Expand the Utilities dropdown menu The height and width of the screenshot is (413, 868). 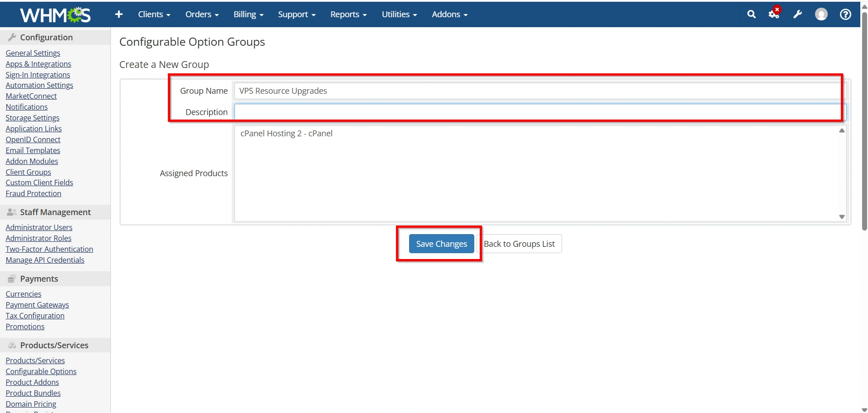pyautogui.click(x=399, y=14)
